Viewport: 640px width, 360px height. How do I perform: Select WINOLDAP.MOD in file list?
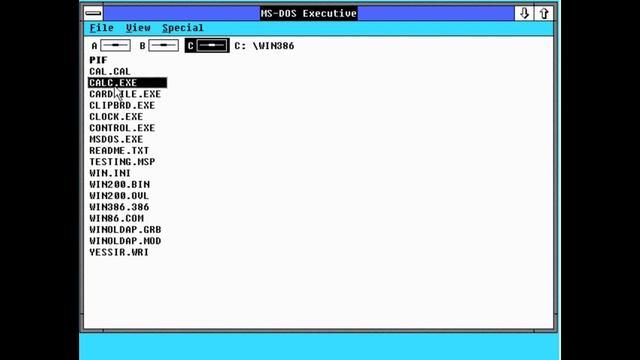click(125, 241)
